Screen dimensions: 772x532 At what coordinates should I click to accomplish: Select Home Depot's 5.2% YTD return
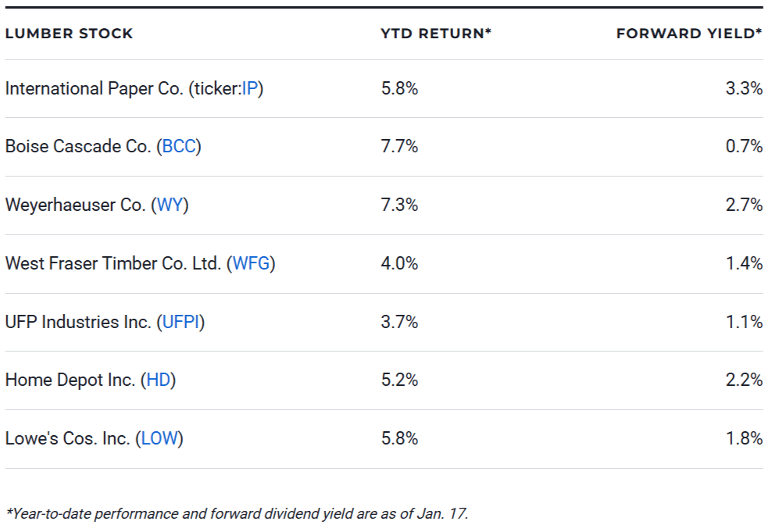(x=399, y=380)
